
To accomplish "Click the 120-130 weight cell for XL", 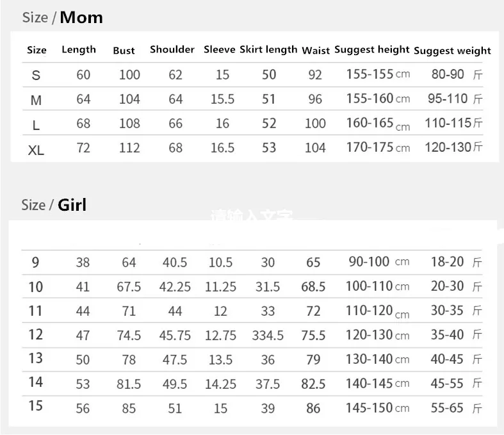I will (x=453, y=147).
